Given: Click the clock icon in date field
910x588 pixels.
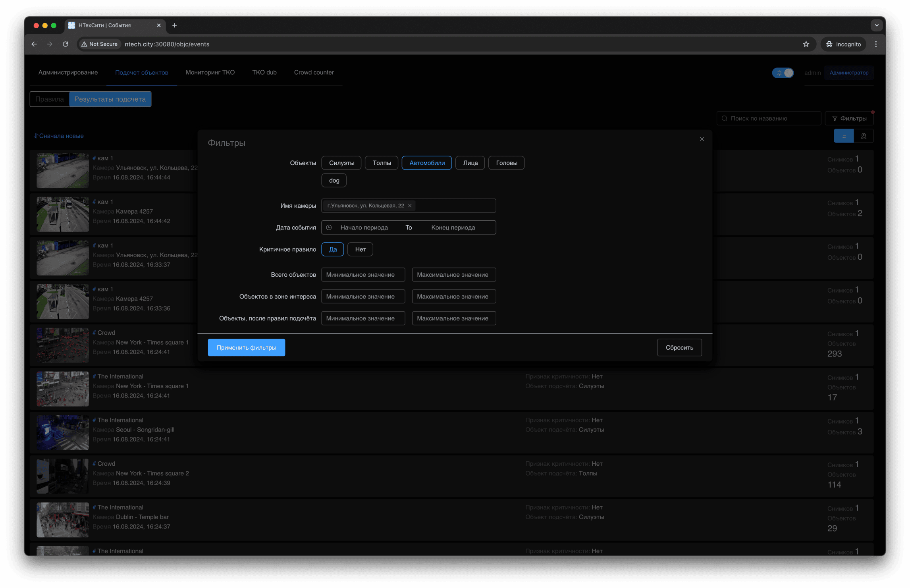Looking at the screenshot, I should click(x=329, y=227).
